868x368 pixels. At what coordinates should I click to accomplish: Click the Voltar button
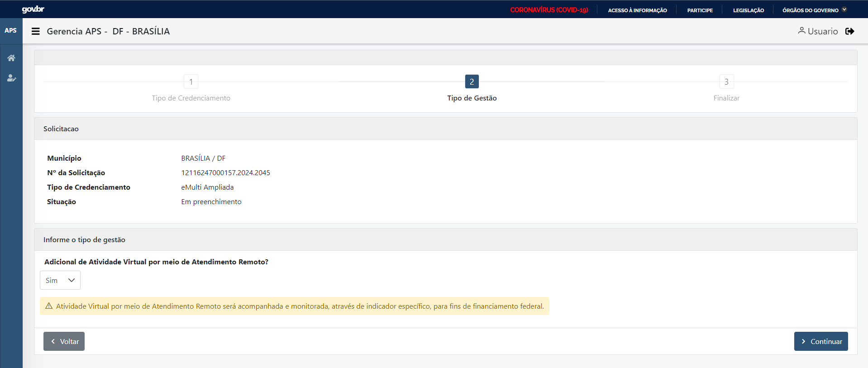64,341
